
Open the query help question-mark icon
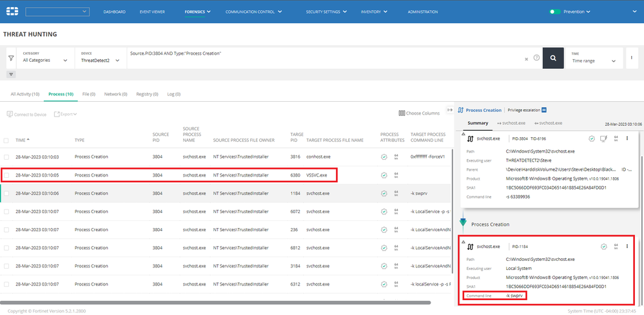(x=536, y=58)
